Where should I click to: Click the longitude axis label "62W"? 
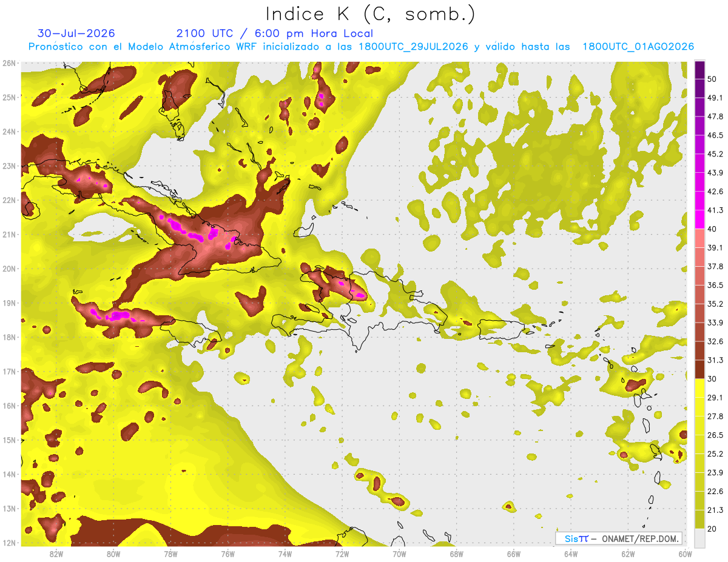pyautogui.click(x=628, y=554)
